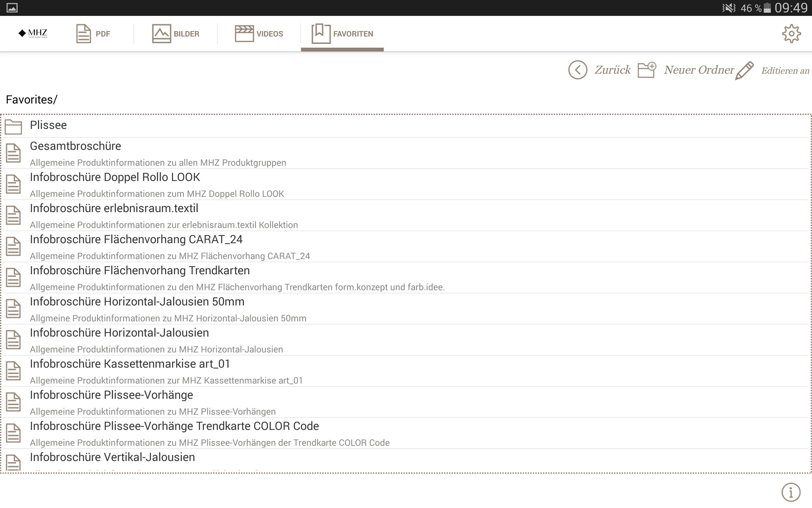Toggle Editieren an mode
The image size is (812, 508).
785,70
